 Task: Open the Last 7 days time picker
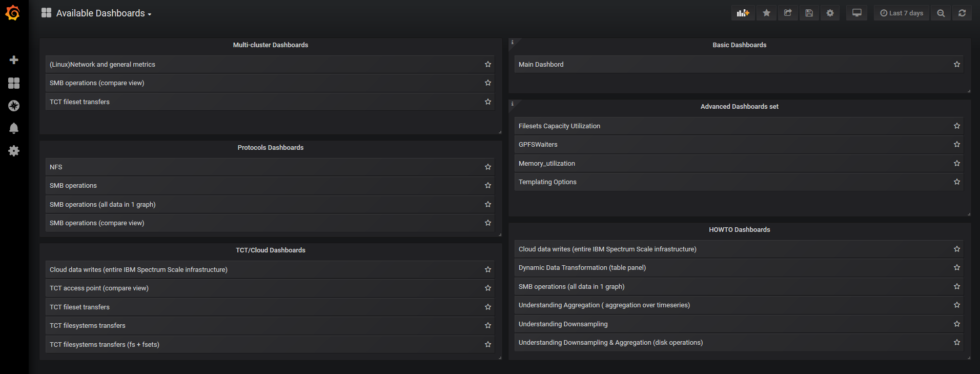coord(902,13)
